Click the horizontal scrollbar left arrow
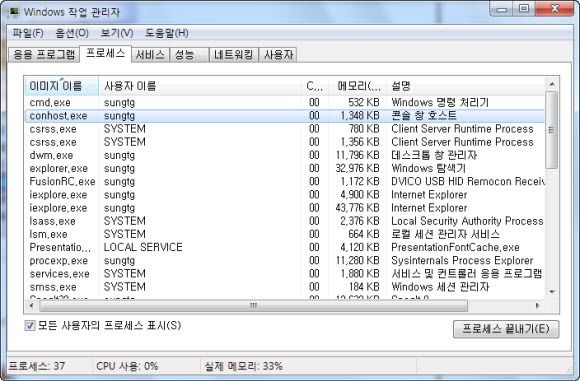The height and width of the screenshot is (381, 580). click(31, 306)
